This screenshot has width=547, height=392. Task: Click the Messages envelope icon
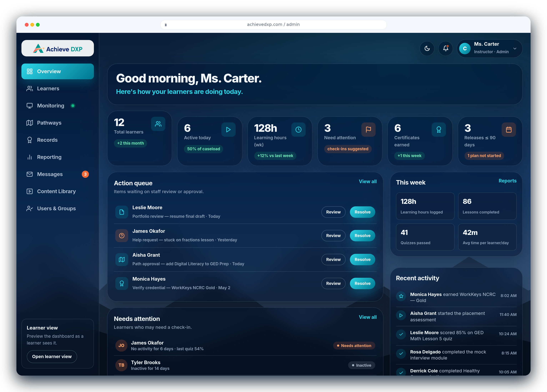pos(29,174)
